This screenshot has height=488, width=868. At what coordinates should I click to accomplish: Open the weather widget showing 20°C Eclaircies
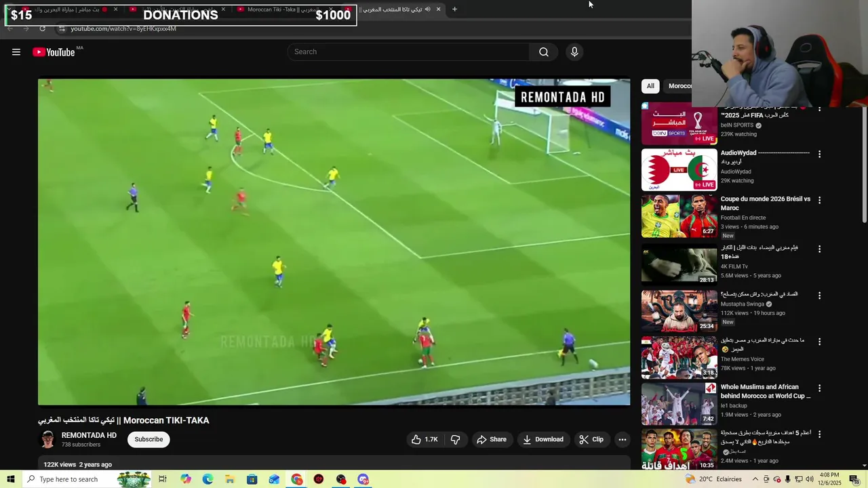[713, 479]
